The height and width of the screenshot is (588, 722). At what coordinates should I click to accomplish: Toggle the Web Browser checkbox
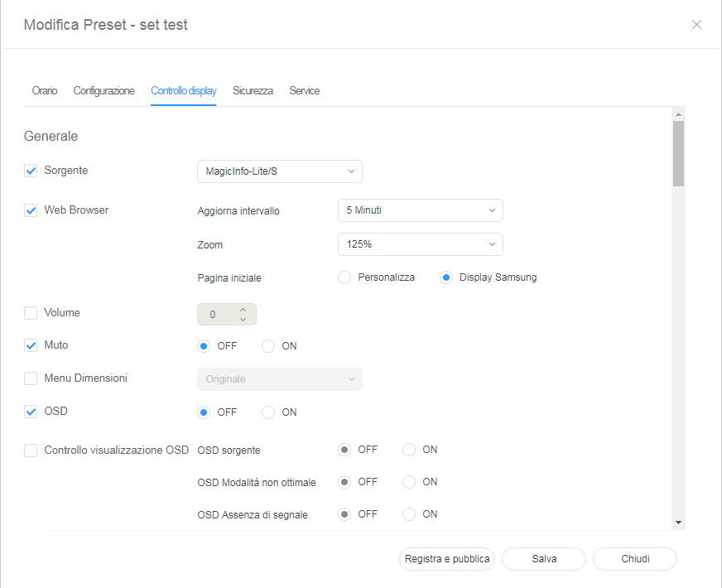click(31, 210)
